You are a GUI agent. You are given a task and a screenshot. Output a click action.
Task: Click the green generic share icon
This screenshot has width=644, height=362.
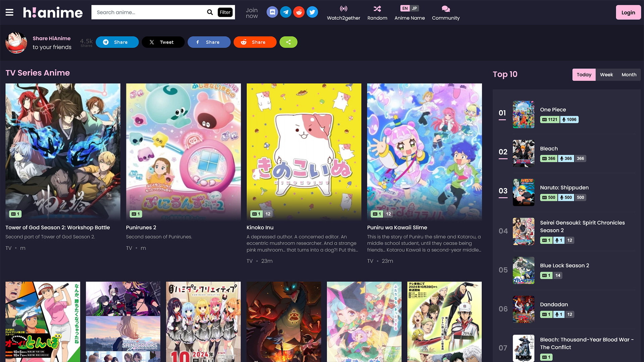point(288,42)
